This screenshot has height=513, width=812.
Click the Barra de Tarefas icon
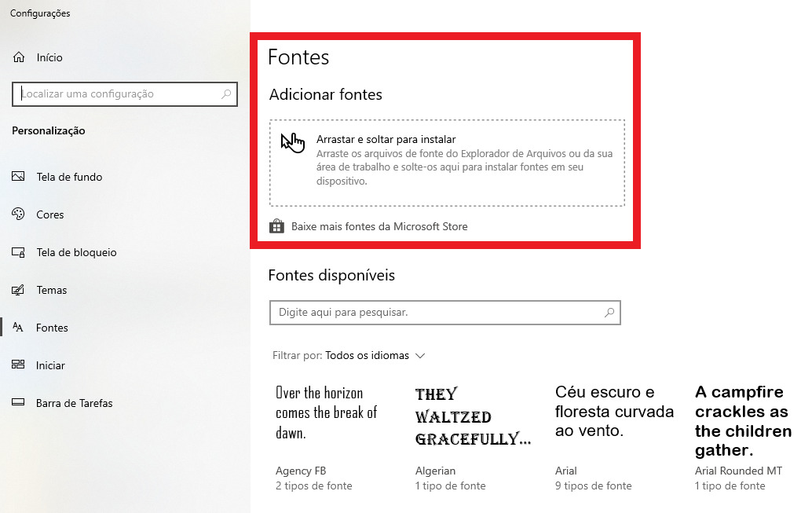(19, 403)
